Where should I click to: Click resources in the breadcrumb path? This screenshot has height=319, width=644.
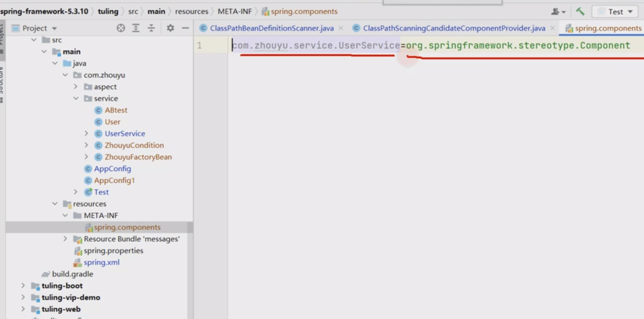(192, 12)
